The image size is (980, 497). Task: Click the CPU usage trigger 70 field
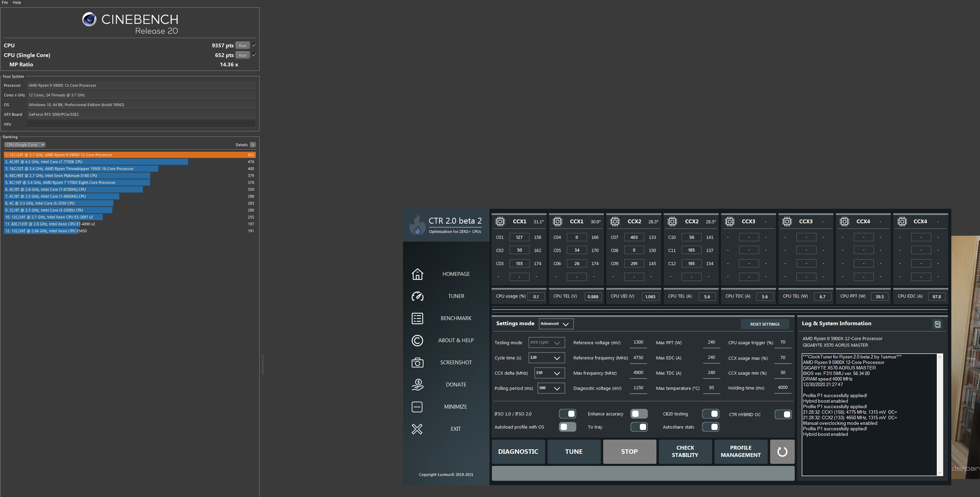click(x=783, y=342)
